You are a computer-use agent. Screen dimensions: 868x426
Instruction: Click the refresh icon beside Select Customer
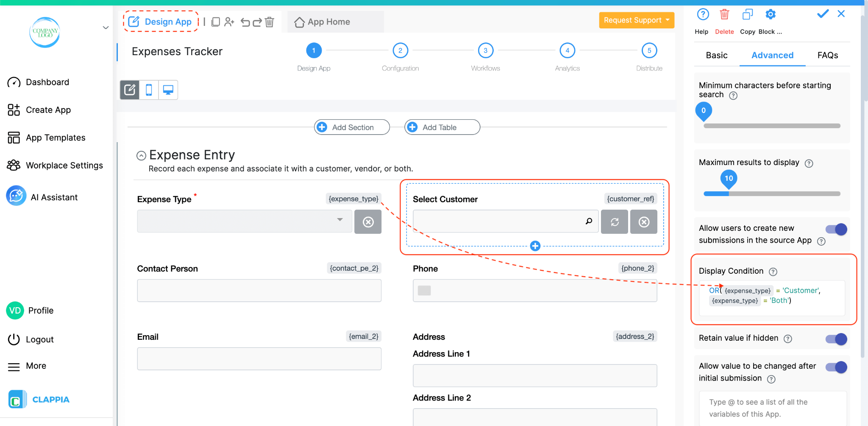point(615,221)
